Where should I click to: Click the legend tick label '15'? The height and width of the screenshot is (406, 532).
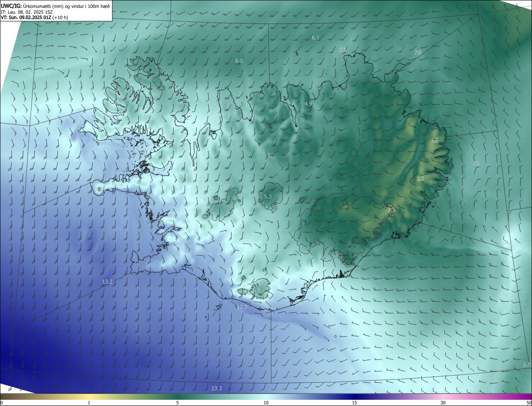[355, 403]
